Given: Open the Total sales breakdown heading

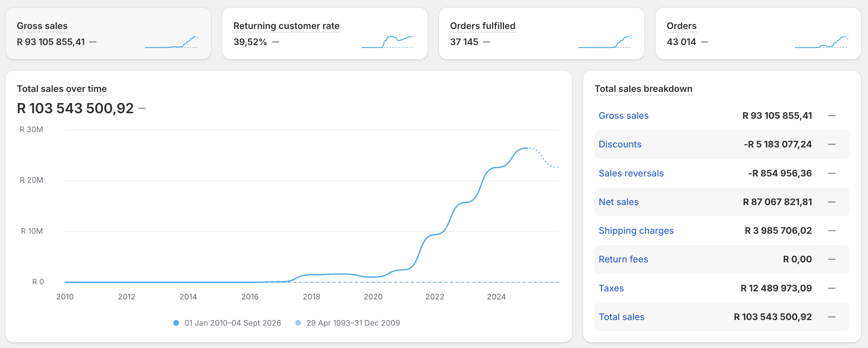Looking at the screenshot, I should click(x=643, y=89).
